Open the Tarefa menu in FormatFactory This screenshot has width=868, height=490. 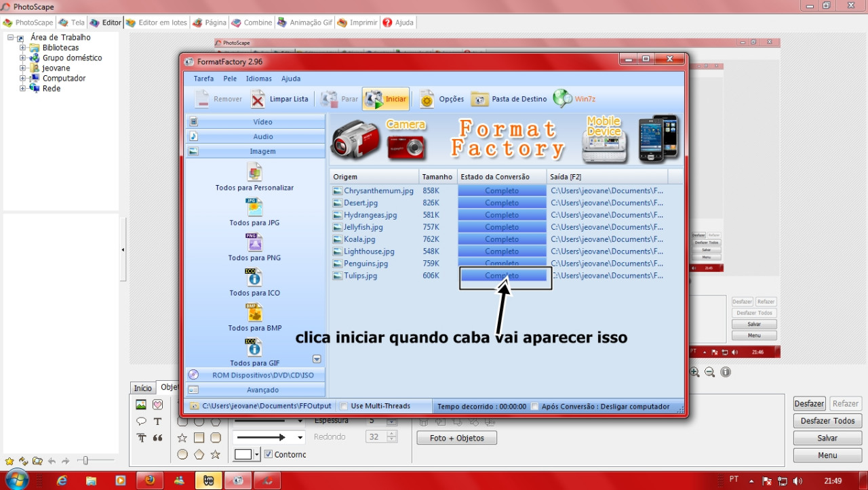(203, 79)
